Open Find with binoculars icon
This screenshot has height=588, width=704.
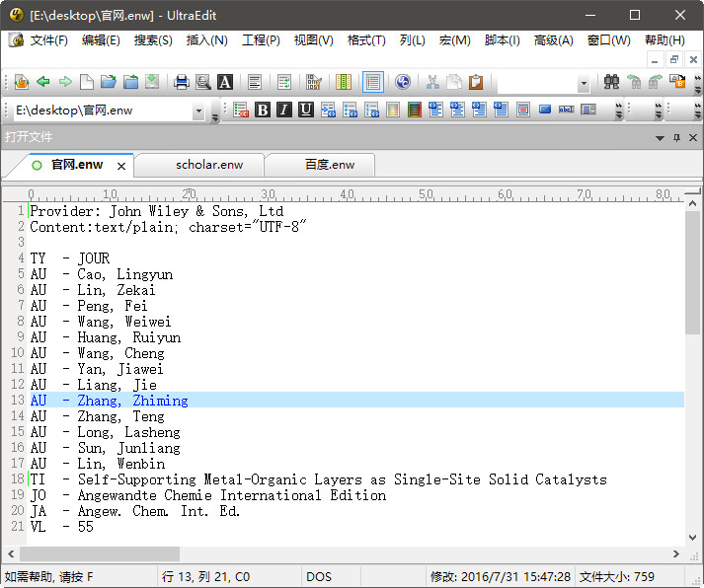(611, 82)
